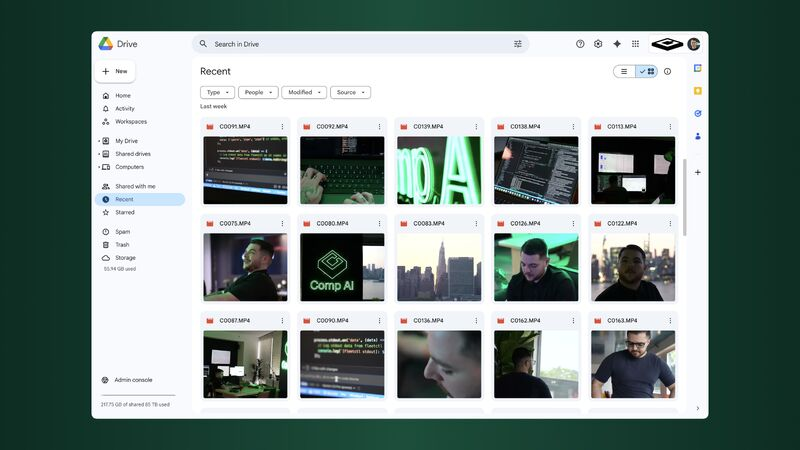Open the Gemini sparkle icon

click(x=617, y=44)
